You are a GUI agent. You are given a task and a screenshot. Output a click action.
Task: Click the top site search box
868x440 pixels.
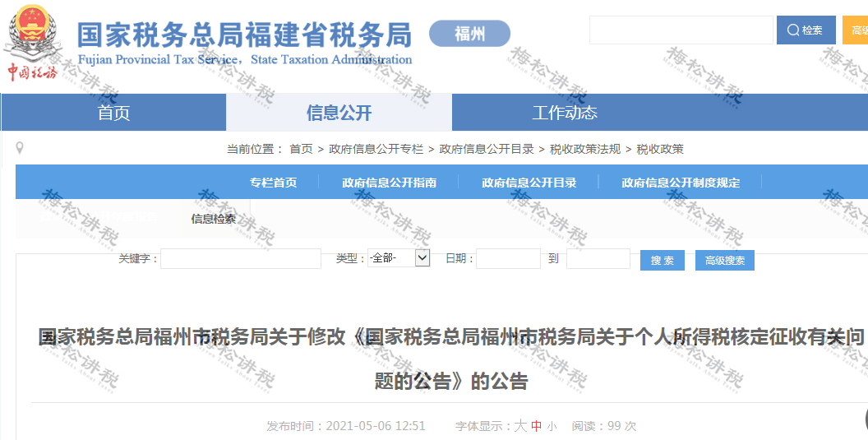click(x=681, y=30)
